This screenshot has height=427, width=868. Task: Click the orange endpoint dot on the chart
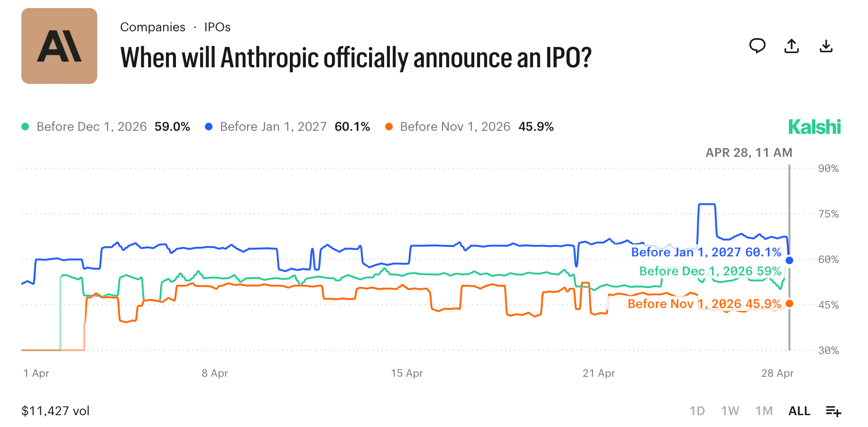pos(789,304)
